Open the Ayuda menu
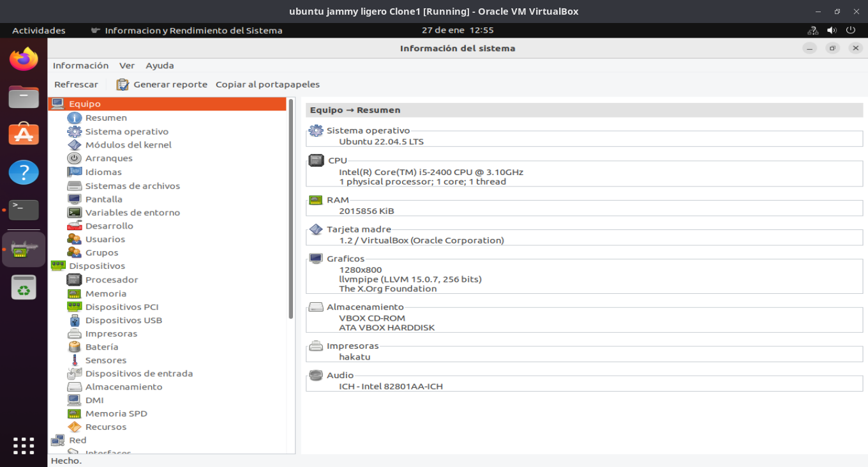 160,65
